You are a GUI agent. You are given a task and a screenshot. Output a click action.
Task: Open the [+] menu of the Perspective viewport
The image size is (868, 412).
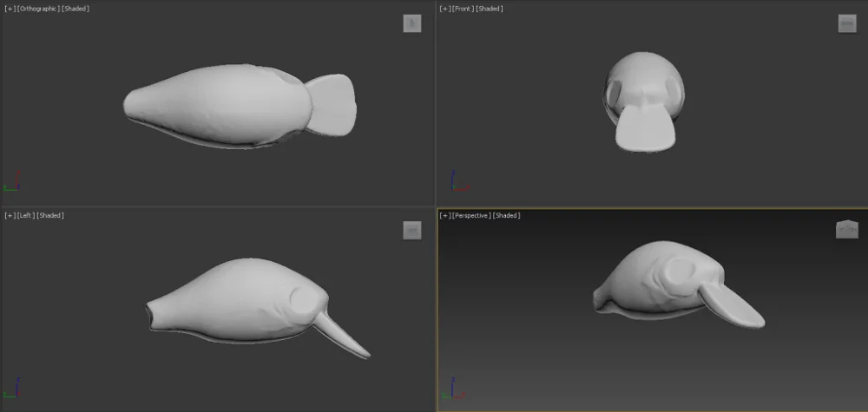point(444,215)
